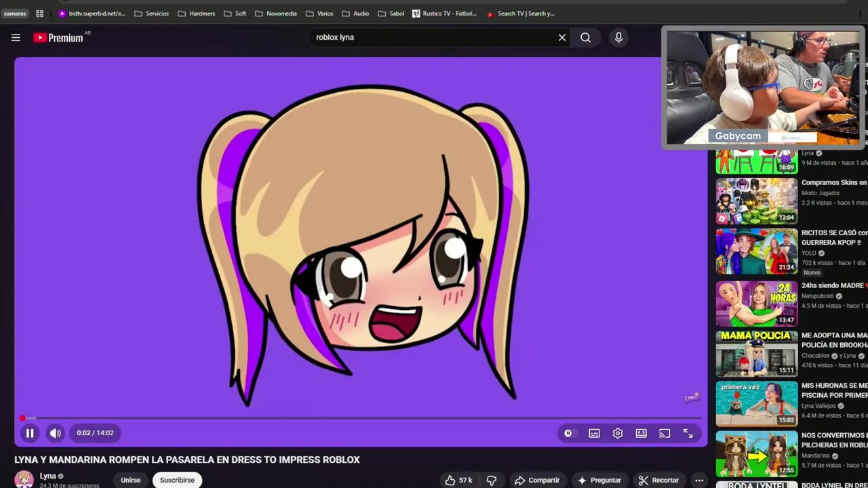Subscribe with the Suscribirse button

(177, 480)
